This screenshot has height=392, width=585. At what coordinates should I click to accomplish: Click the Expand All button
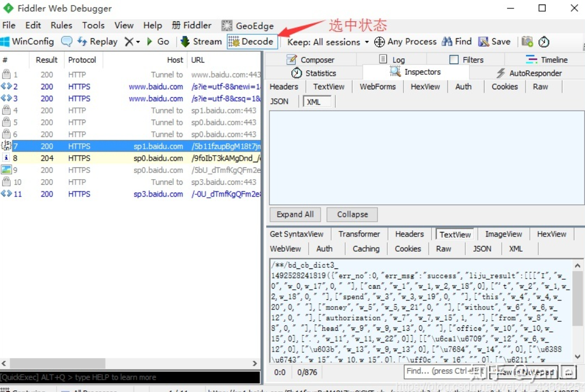(x=295, y=215)
